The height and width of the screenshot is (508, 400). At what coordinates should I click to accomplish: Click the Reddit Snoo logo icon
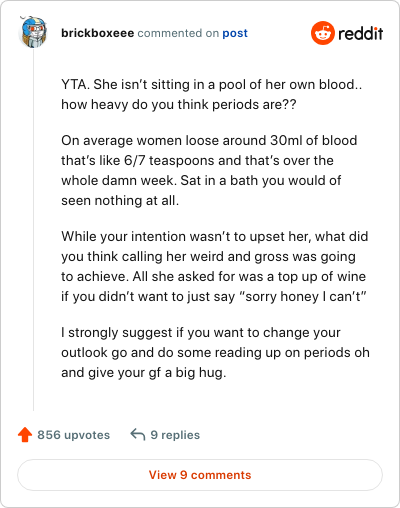coord(322,33)
